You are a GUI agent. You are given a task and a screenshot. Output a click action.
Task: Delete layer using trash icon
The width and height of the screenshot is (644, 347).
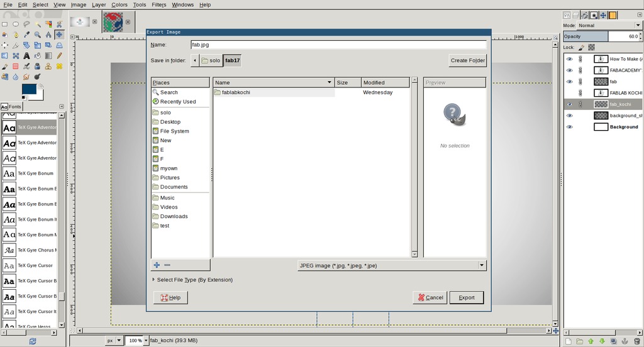point(636,341)
